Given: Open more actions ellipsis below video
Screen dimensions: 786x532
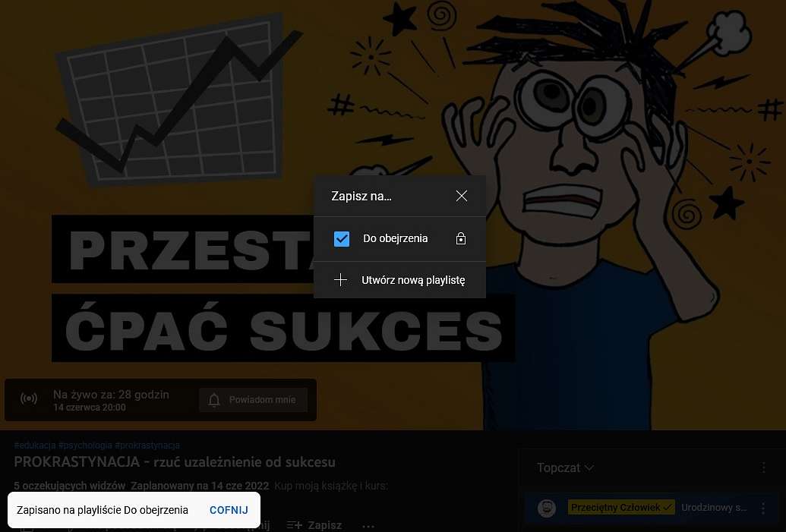Looking at the screenshot, I should [x=368, y=526].
